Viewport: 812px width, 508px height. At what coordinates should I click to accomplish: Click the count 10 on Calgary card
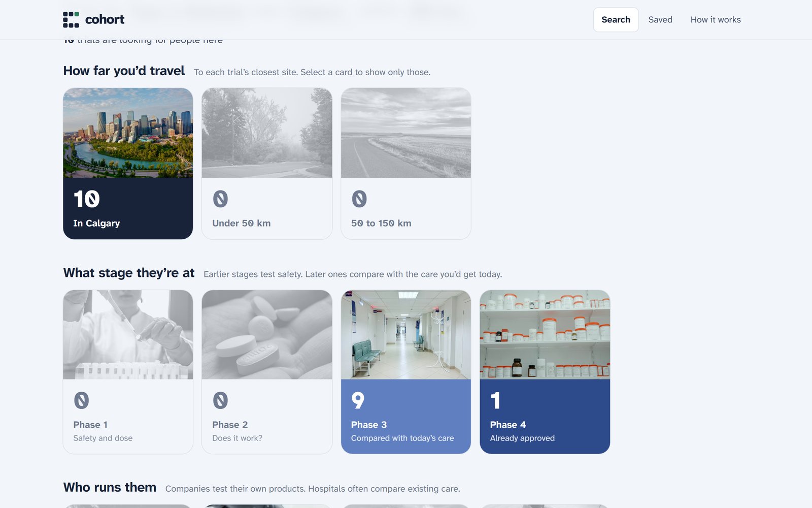tap(86, 199)
